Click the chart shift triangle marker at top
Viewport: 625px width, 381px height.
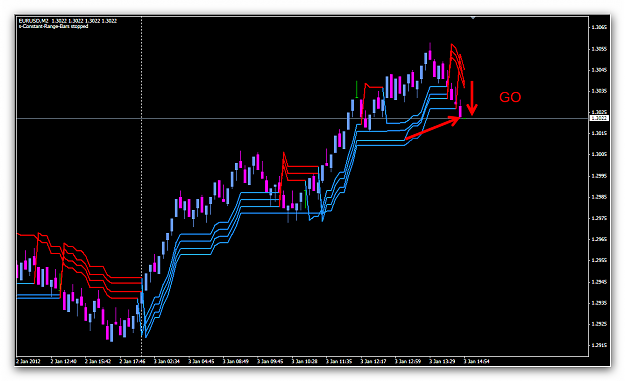click(473, 18)
